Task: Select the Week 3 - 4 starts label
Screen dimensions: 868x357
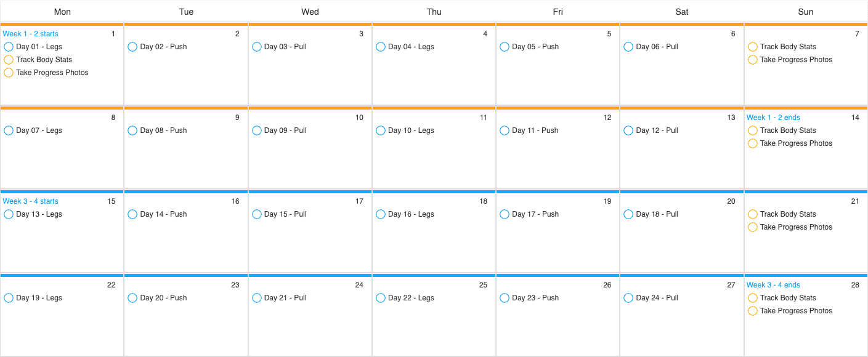Action: pos(31,201)
